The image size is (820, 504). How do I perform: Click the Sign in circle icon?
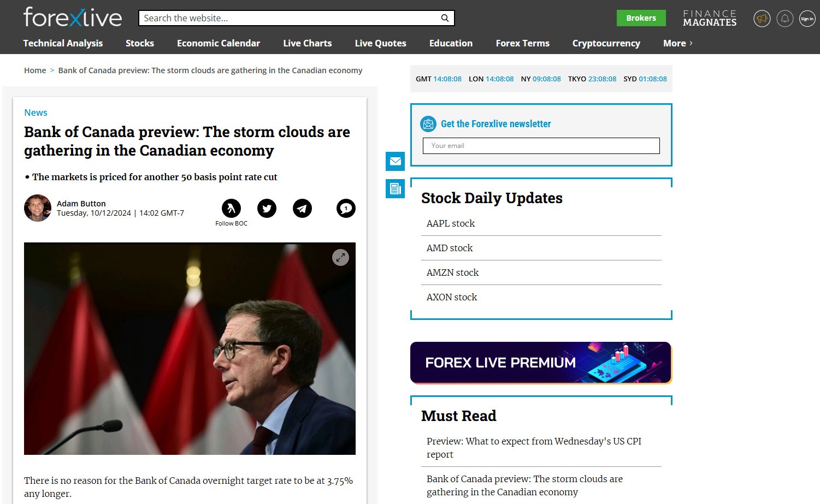(x=807, y=19)
